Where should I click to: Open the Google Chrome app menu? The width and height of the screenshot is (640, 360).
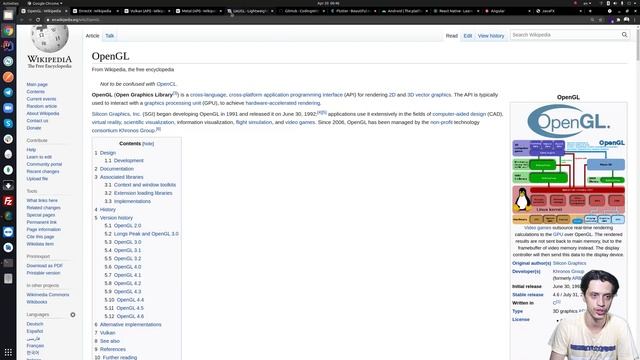click(x=45, y=3)
